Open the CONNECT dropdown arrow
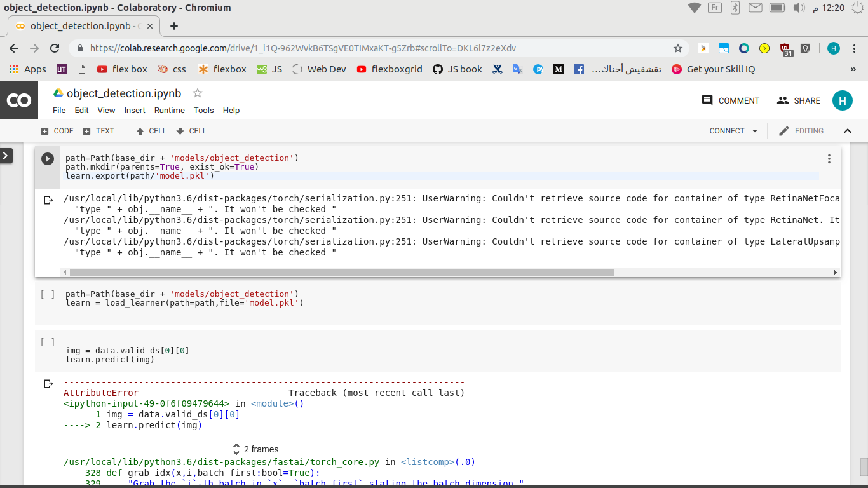The image size is (868, 488). pos(755,131)
